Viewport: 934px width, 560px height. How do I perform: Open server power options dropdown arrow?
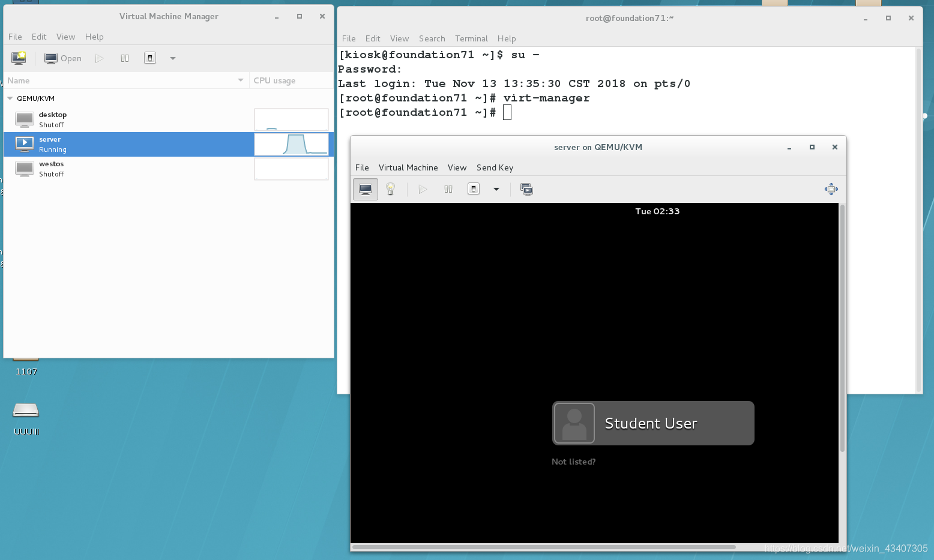[x=496, y=189]
